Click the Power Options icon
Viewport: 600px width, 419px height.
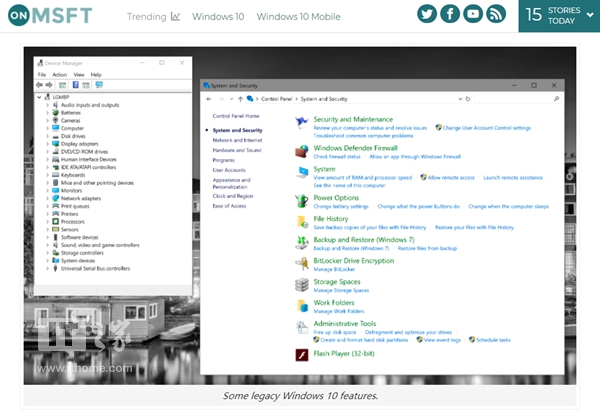302,200
